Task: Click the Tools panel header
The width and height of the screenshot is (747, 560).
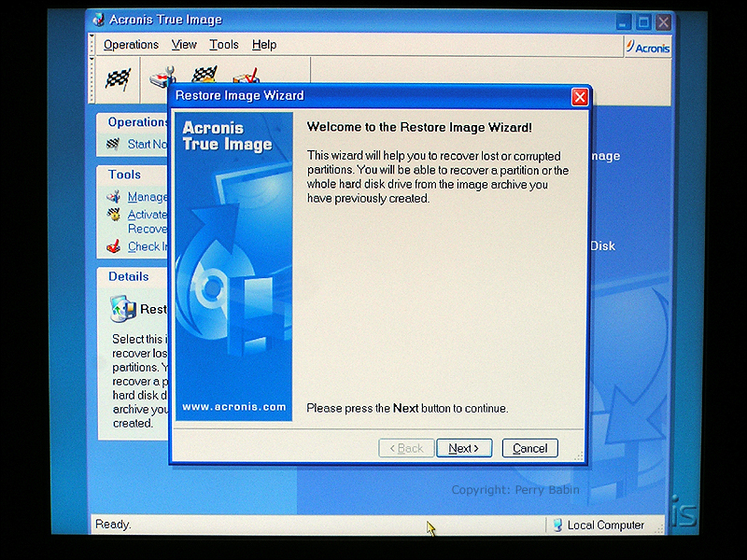Action: (x=124, y=175)
